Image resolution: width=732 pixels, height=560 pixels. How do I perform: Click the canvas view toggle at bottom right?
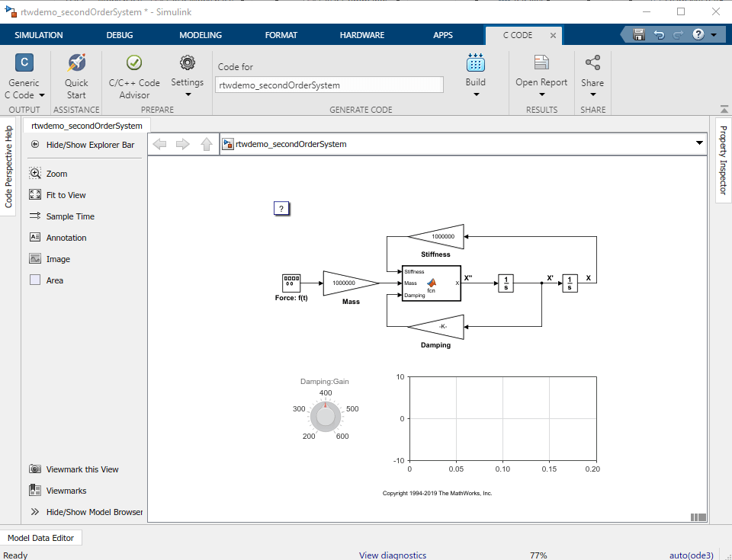pos(698,517)
